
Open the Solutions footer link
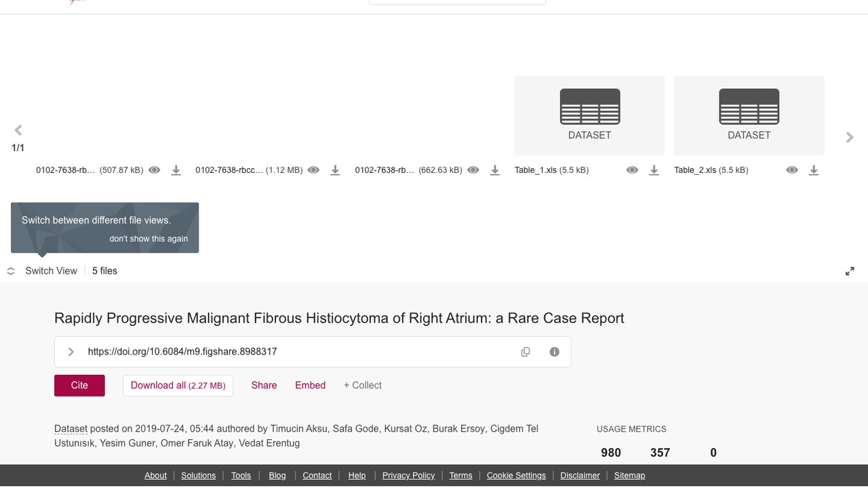pos(198,476)
